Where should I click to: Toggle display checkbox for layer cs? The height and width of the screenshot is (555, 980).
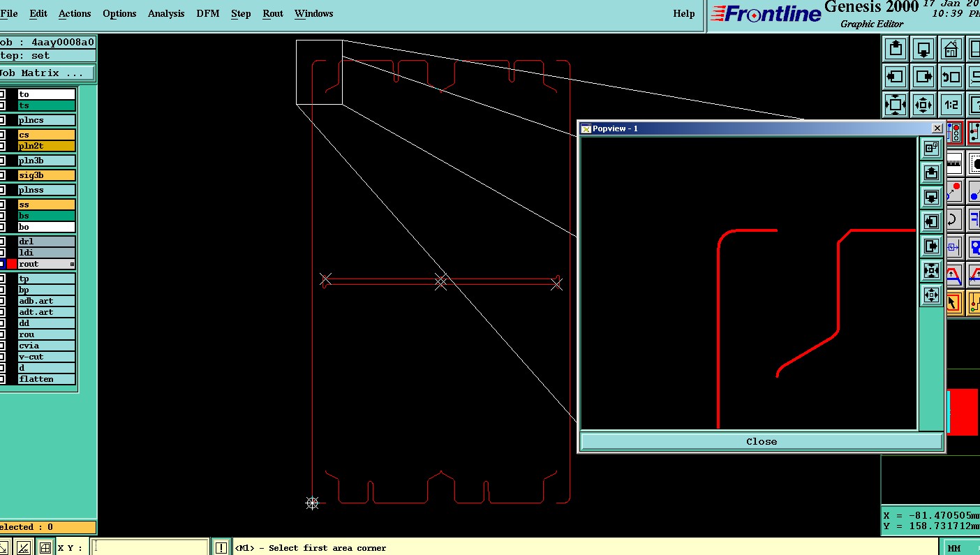[3, 135]
